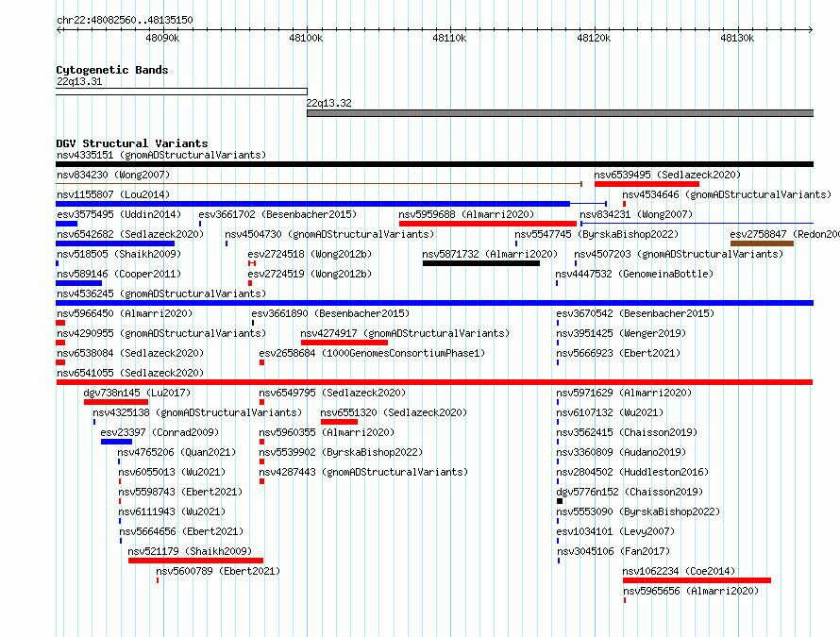Open the nsv6107132 (Wu2021) label
840x637 pixels.
[610, 412]
